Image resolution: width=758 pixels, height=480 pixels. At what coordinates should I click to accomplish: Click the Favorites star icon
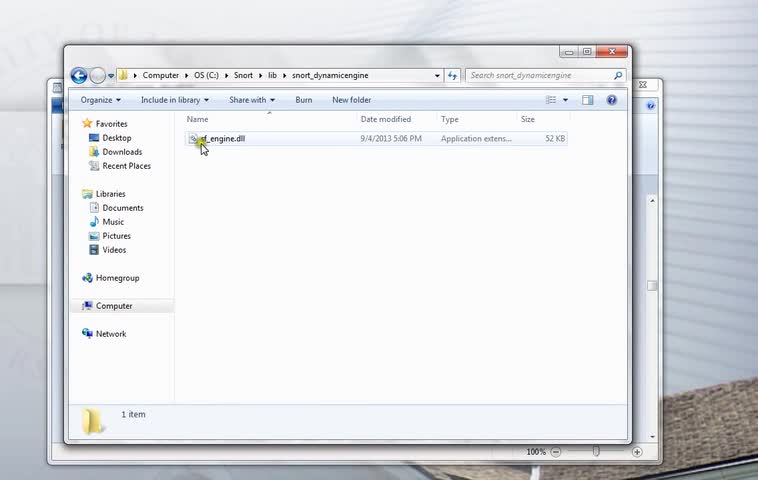coord(87,123)
